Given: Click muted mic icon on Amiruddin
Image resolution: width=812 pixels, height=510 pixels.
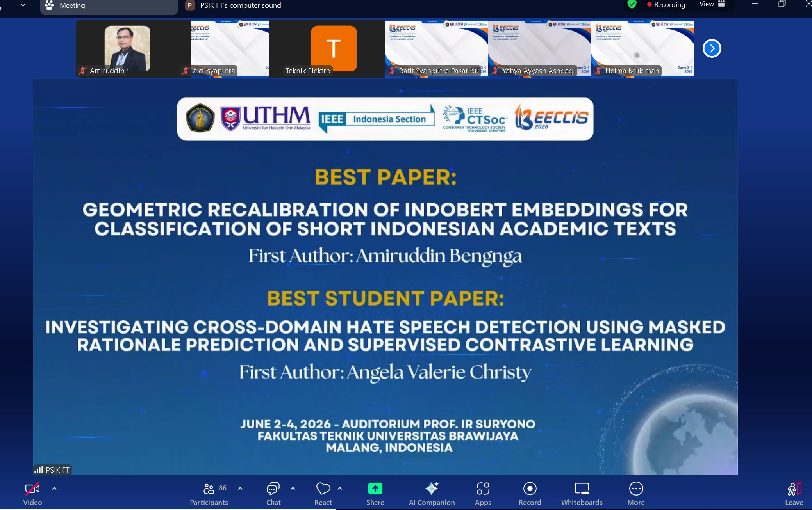Looking at the screenshot, I should coord(82,71).
